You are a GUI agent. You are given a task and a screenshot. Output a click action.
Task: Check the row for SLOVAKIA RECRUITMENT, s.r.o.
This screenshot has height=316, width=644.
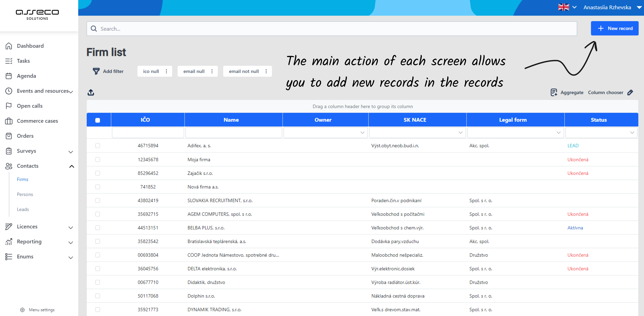(98, 200)
